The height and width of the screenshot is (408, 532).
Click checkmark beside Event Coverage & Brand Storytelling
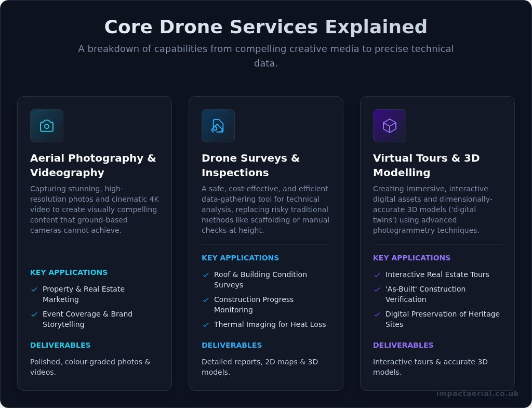34,314
